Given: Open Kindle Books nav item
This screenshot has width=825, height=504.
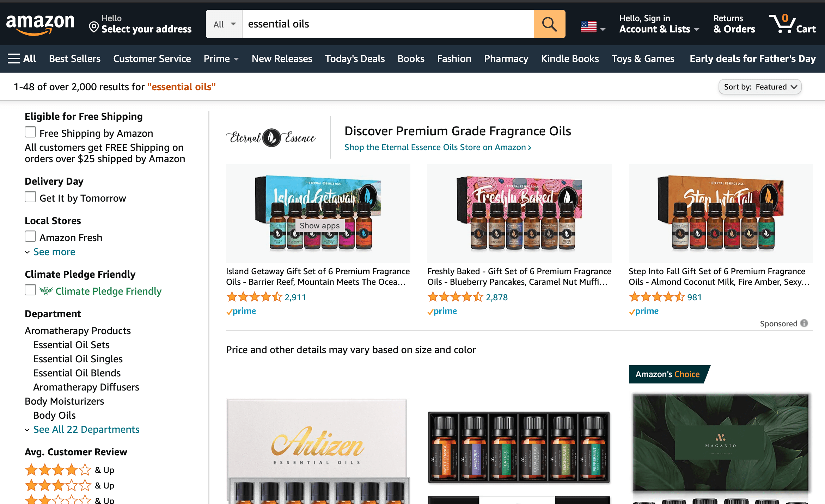Looking at the screenshot, I should [x=570, y=59].
